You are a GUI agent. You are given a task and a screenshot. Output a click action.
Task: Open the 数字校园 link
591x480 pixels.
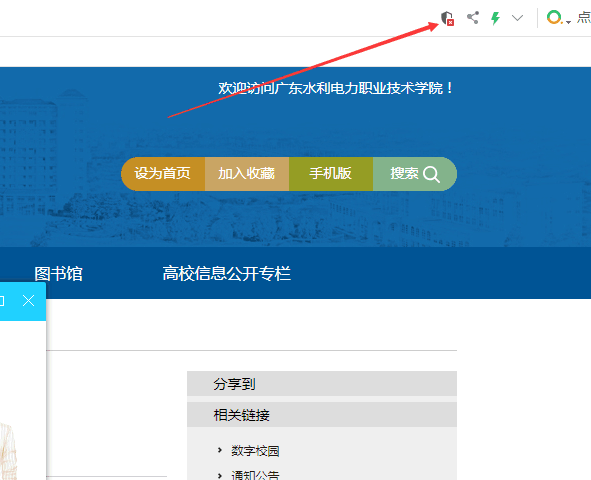point(255,451)
